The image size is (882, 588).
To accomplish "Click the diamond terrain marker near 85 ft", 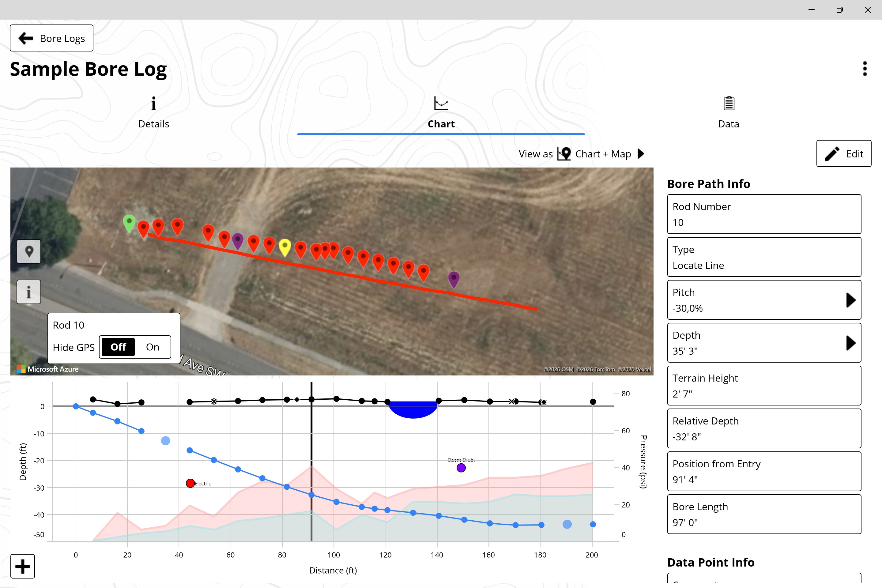I will tap(297, 399).
